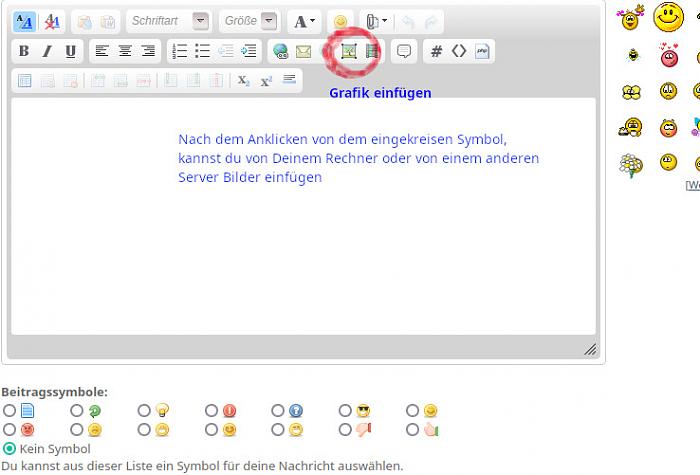
Task: Click the PHP code tag button
Action: pyautogui.click(x=482, y=52)
